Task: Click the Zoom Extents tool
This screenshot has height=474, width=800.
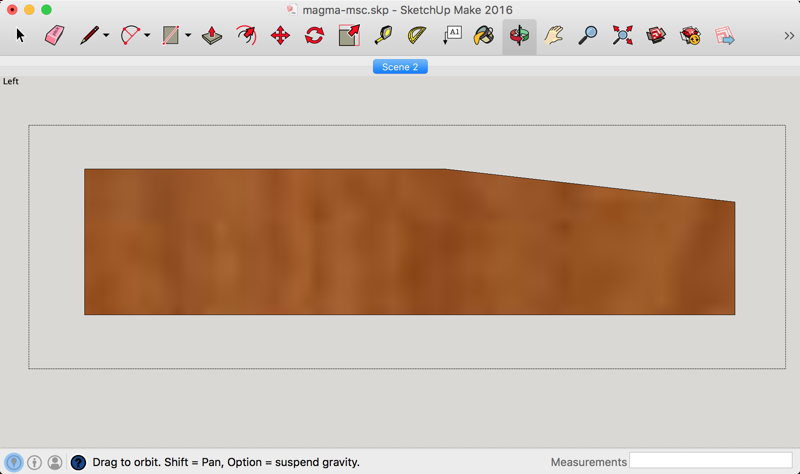Action: (x=622, y=36)
